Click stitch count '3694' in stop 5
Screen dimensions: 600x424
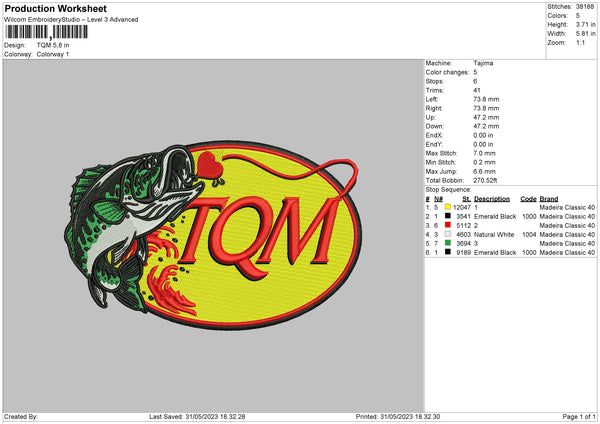pos(463,243)
